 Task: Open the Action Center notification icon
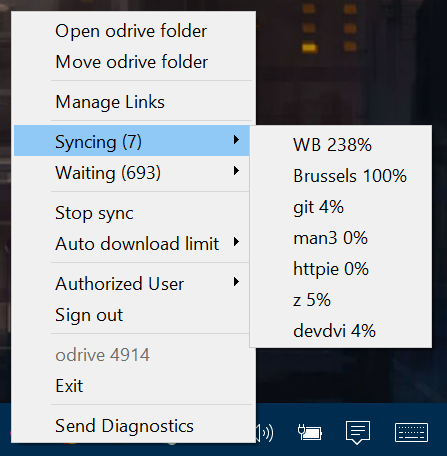point(358,432)
